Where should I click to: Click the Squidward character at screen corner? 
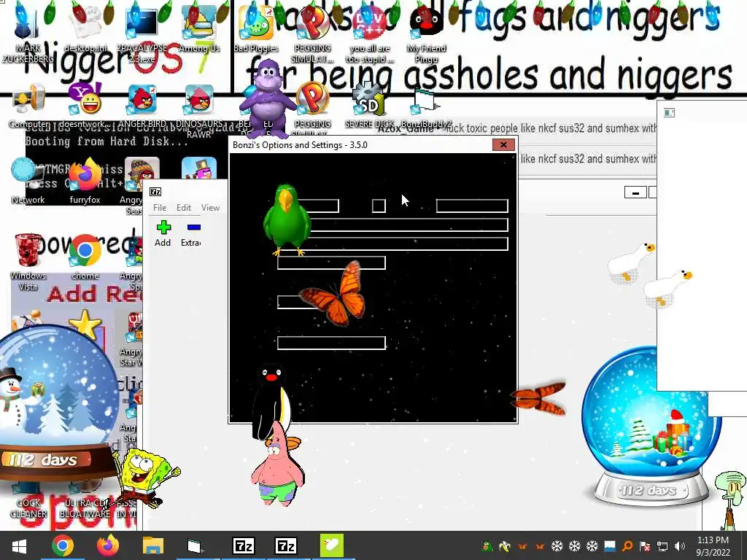click(731, 500)
